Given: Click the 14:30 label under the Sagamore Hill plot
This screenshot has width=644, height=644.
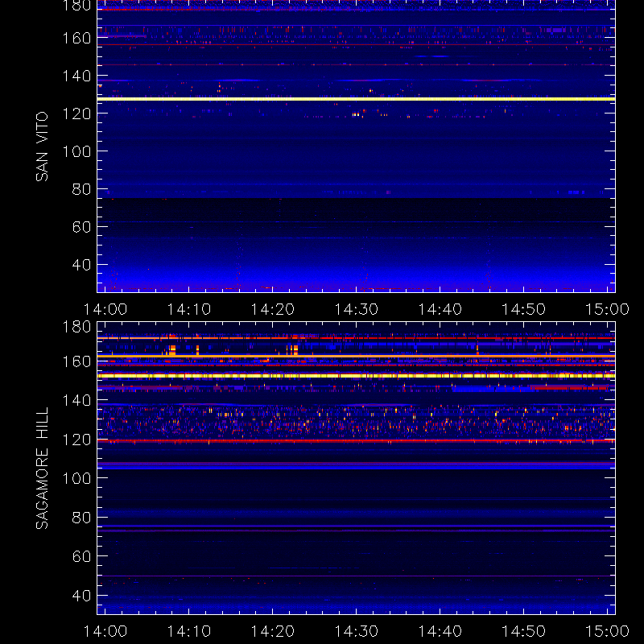Looking at the screenshot, I should (356, 631).
